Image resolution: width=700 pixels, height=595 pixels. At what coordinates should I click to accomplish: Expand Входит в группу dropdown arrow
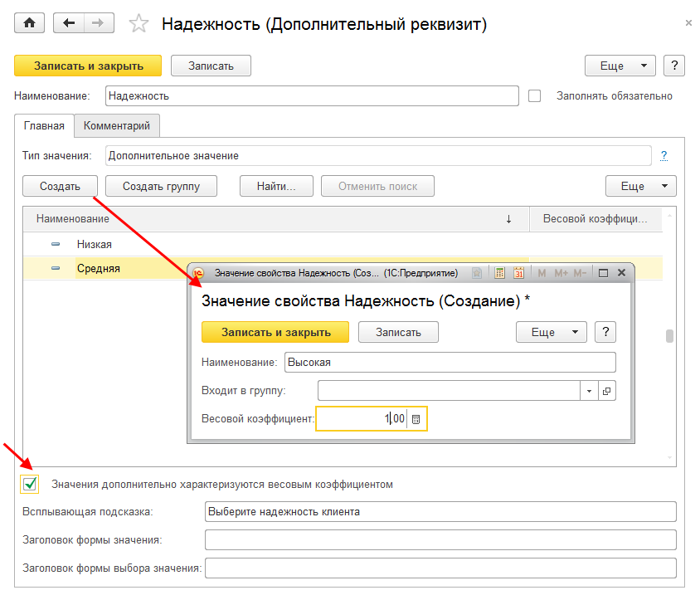(589, 391)
